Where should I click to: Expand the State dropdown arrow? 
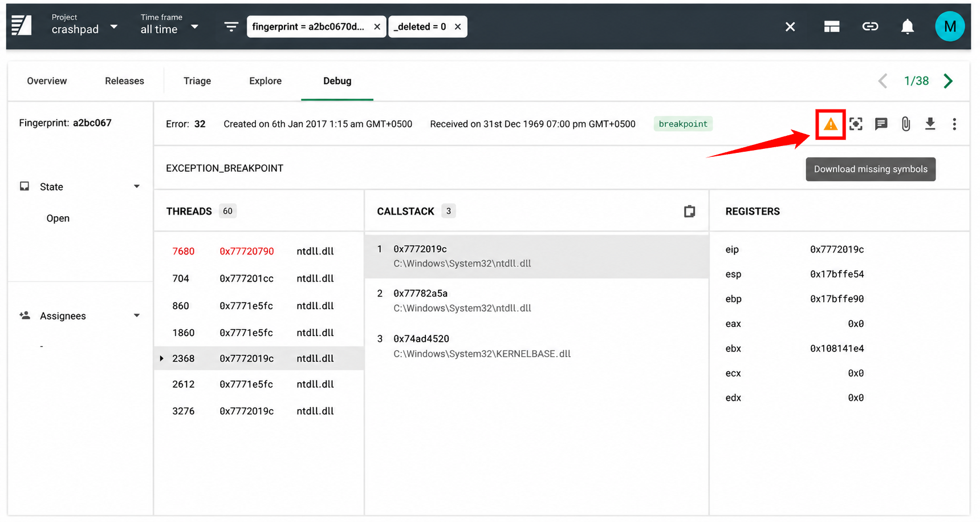(x=137, y=187)
